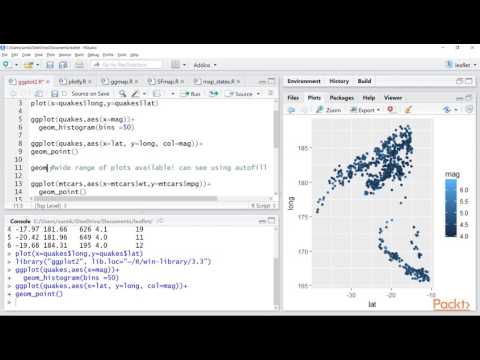This screenshot has height=360, width=480.
Task: Click the publish plot icon
Action: (x=447, y=110)
